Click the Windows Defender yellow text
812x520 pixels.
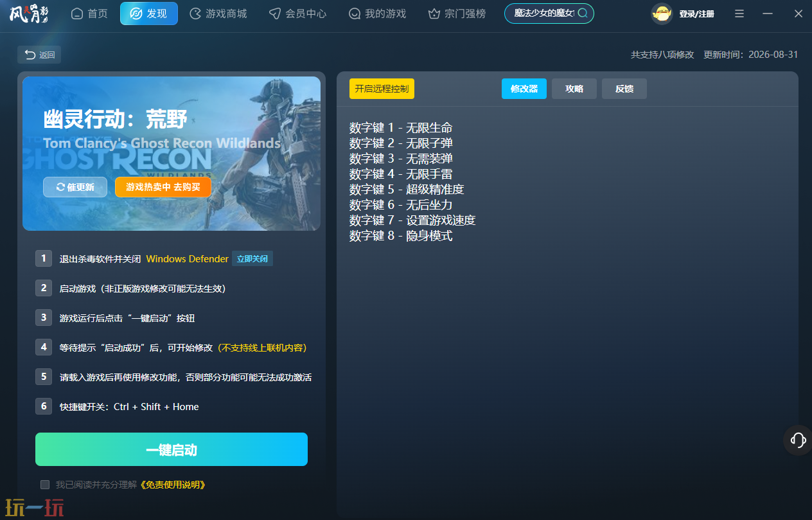click(188, 259)
